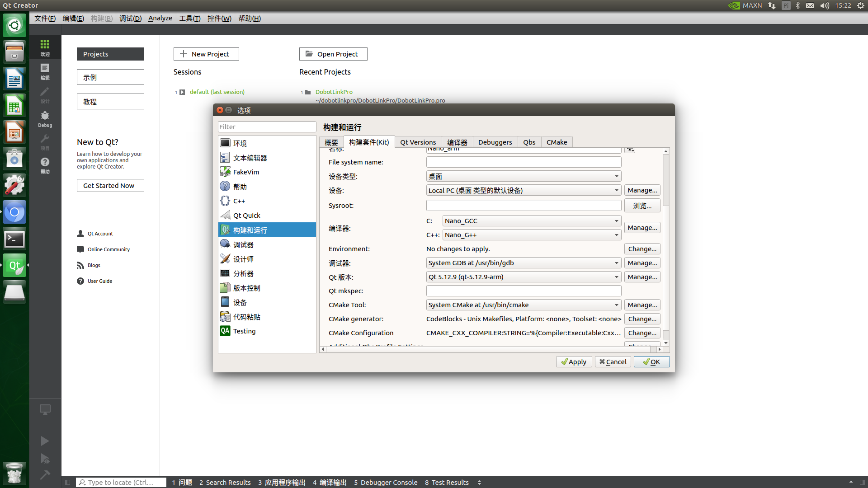This screenshot has width=868, height=488.
Task: Open the Code Pasting category
Action: pos(267,317)
